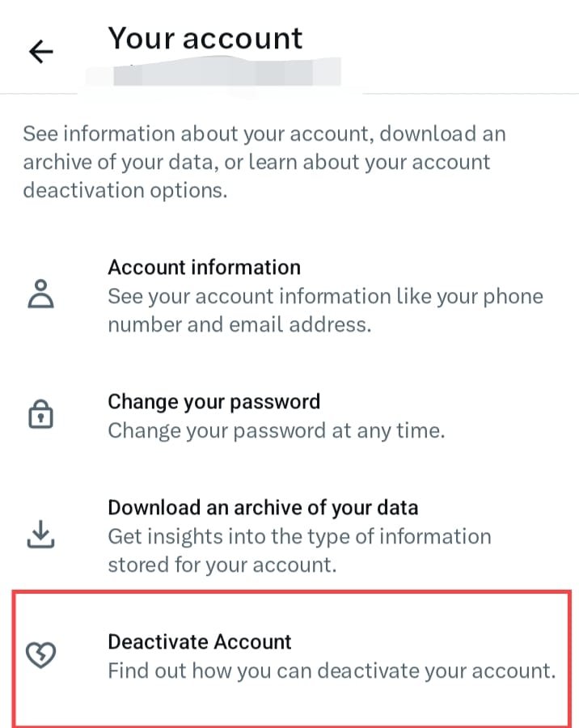
Task: Click the intro paragraph about account deactivation options
Action: (264, 162)
